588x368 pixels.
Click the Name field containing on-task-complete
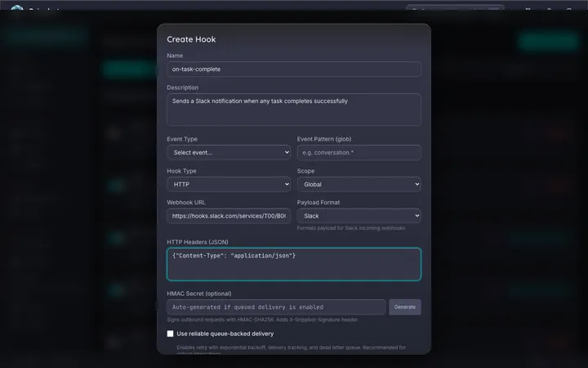[294, 69]
